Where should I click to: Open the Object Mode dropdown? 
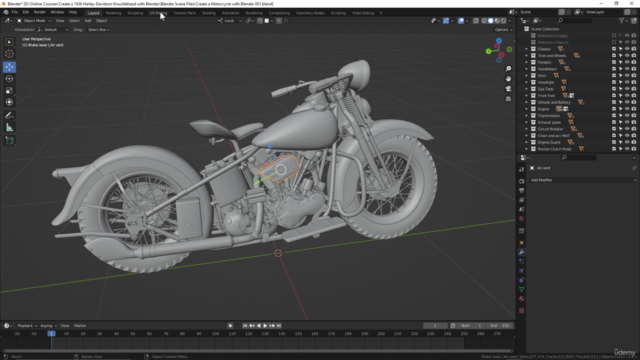click(x=34, y=20)
